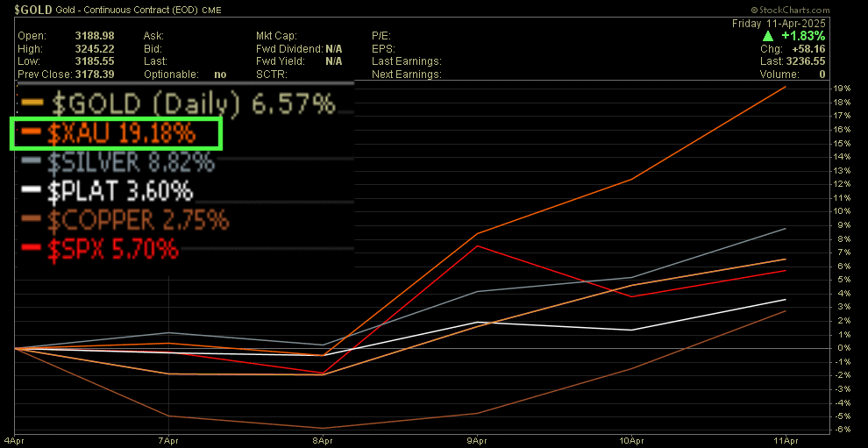Viewport: 868px width, 448px height.
Task: Click the Open value 3188.98
Action: pos(95,36)
